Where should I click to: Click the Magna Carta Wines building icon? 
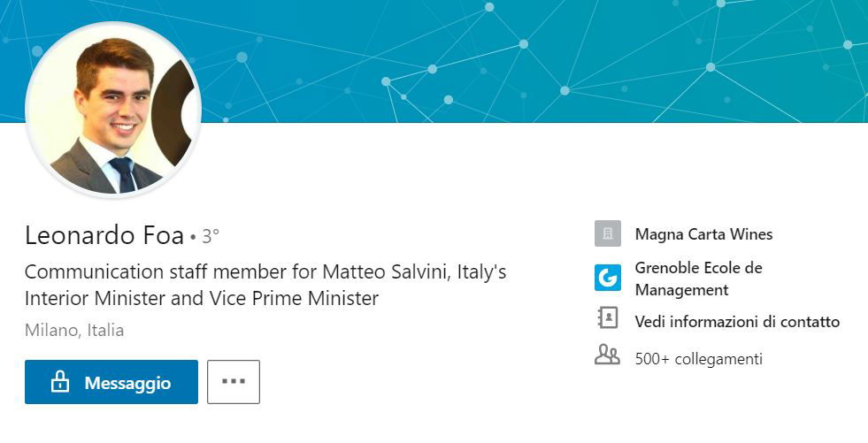click(607, 233)
